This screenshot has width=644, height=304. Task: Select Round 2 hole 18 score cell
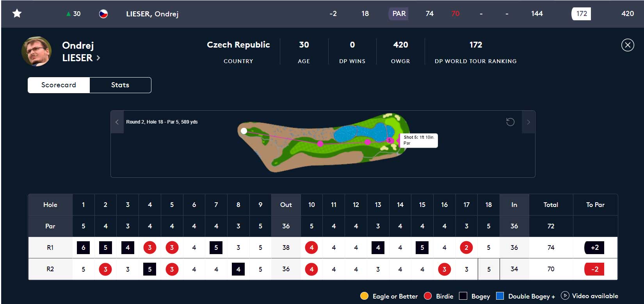pos(489,269)
